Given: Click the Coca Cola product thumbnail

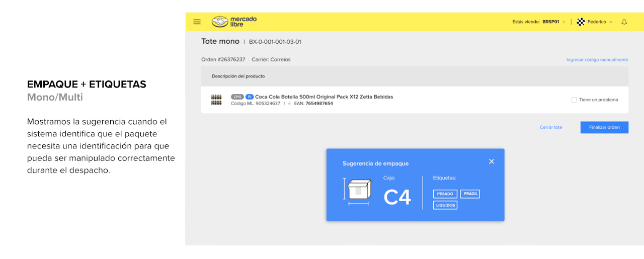Looking at the screenshot, I should 217,100.
